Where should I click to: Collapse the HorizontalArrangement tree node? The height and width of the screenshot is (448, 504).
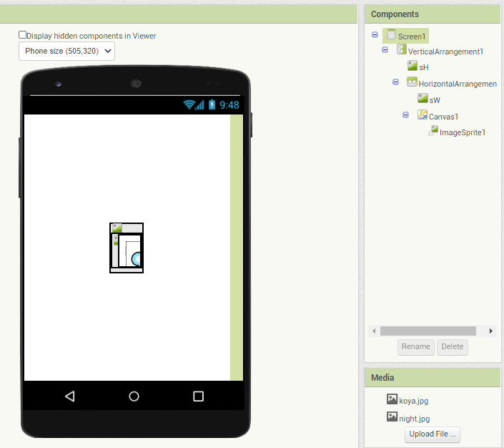coord(395,82)
